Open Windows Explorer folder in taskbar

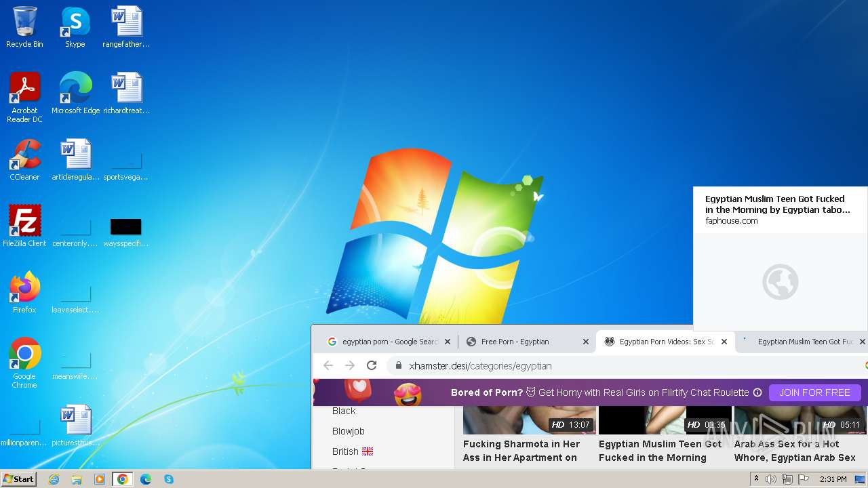(77, 479)
